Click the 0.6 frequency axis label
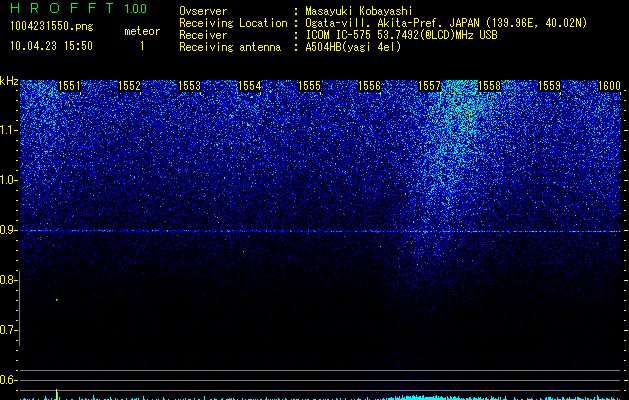Viewport: 629px width, 400px height. 8,380
